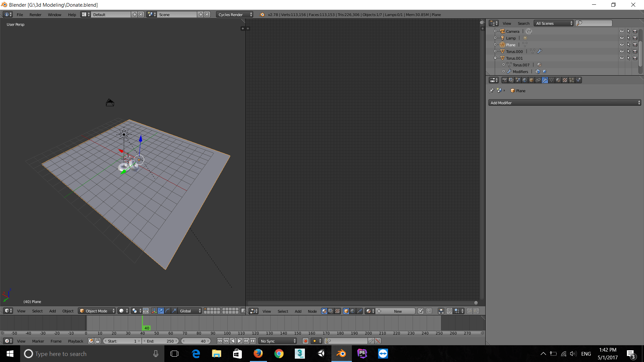Click the current frame number field
This screenshot has width=644, height=362.
196,341
